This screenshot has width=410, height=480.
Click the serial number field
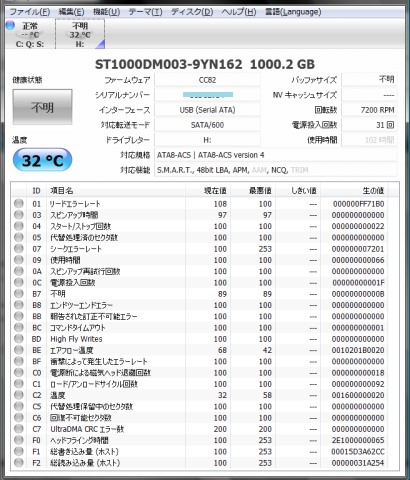207,95
